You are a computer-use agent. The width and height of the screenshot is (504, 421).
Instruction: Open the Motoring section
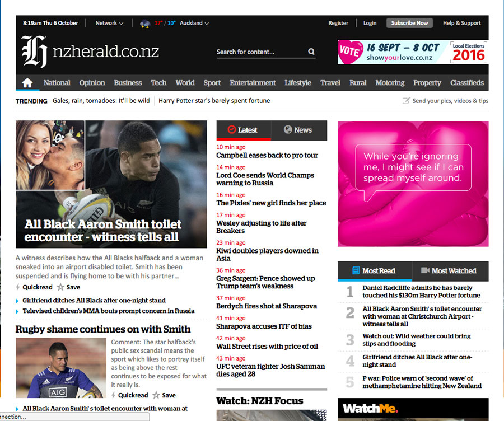[390, 83]
